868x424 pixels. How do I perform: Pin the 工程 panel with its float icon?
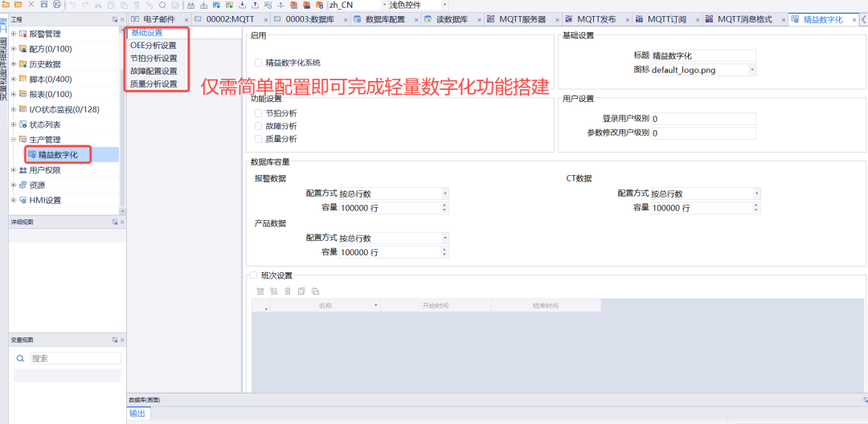(x=115, y=20)
